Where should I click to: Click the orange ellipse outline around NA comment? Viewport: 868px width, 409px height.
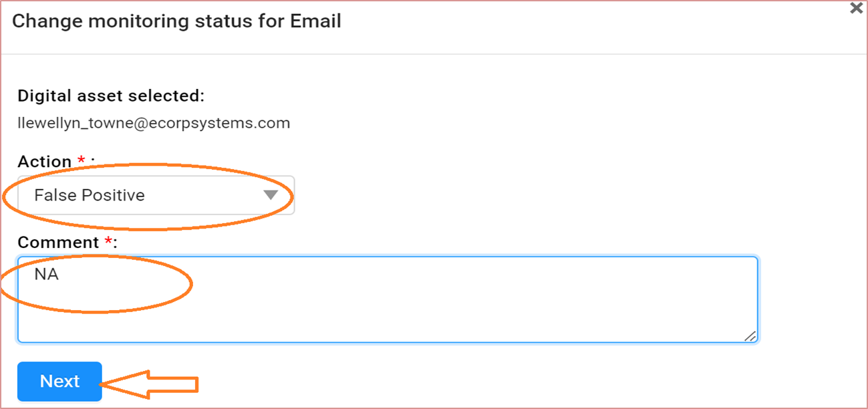[x=97, y=257]
